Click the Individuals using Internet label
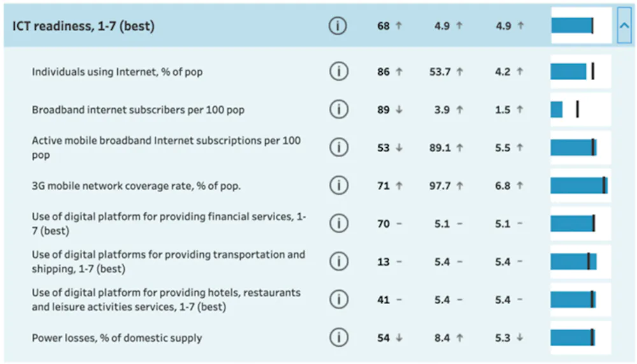This screenshot has width=637, height=364. pyautogui.click(x=117, y=72)
